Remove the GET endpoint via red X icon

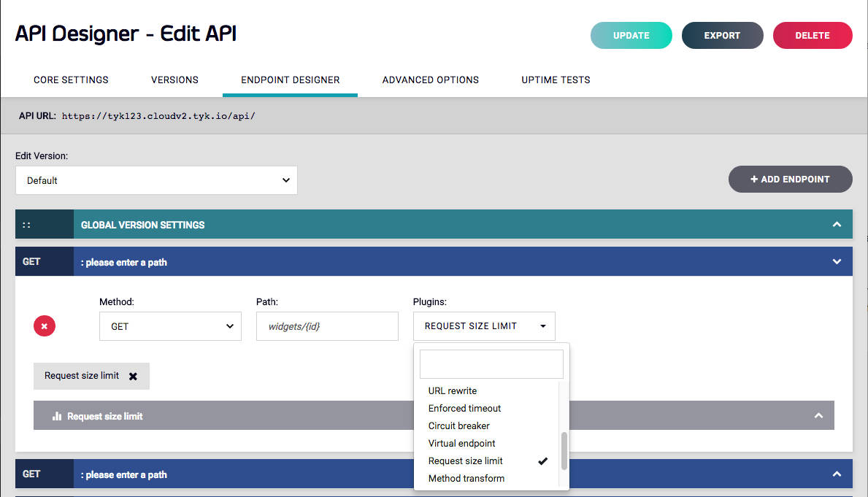click(44, 325)
